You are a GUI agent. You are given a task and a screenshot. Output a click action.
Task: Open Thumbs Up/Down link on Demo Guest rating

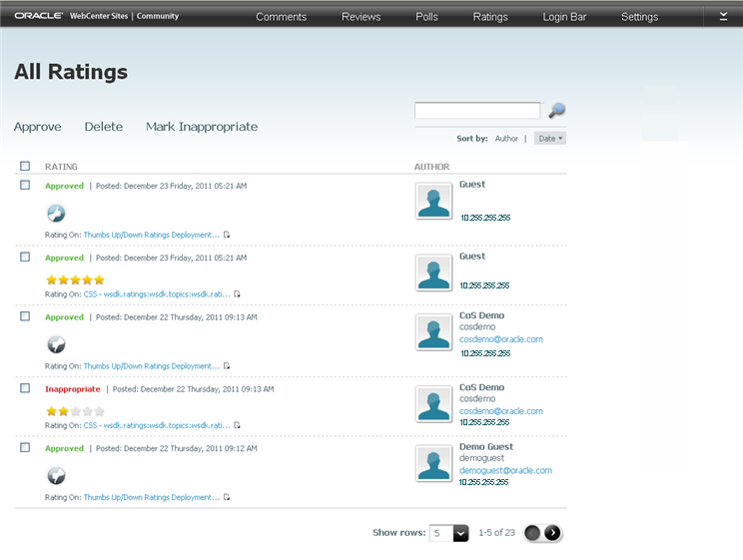point(152,497)
